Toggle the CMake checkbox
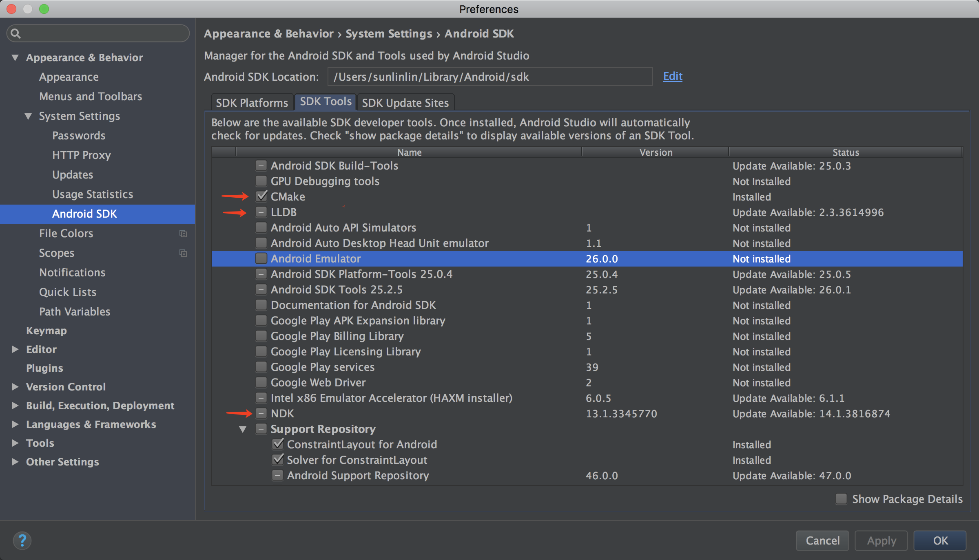The height and width of the screenshot is (560, 979). (x=261, y=196)
